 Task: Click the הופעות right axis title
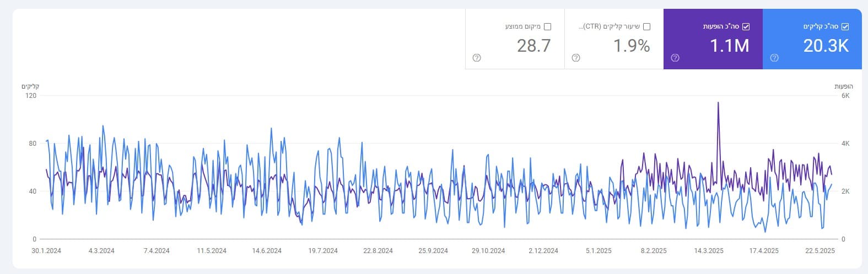click(843, 86)
